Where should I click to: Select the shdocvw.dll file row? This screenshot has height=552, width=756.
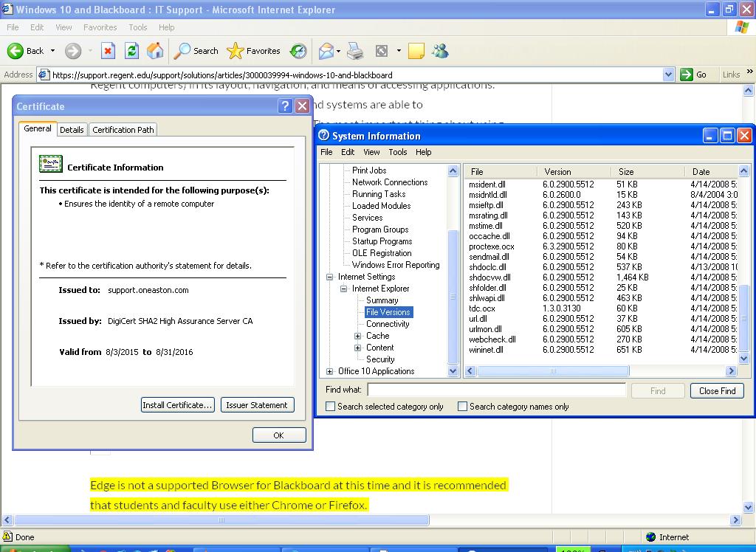602,277
